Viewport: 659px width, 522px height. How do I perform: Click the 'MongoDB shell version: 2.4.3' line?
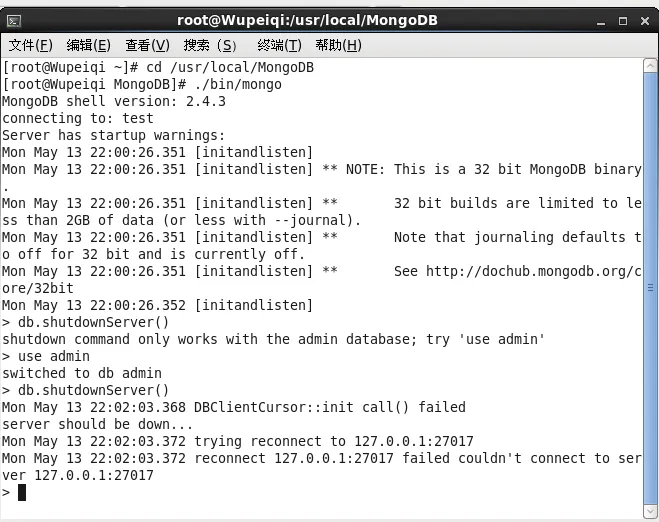pyautogui.click(x=114, y=101)
